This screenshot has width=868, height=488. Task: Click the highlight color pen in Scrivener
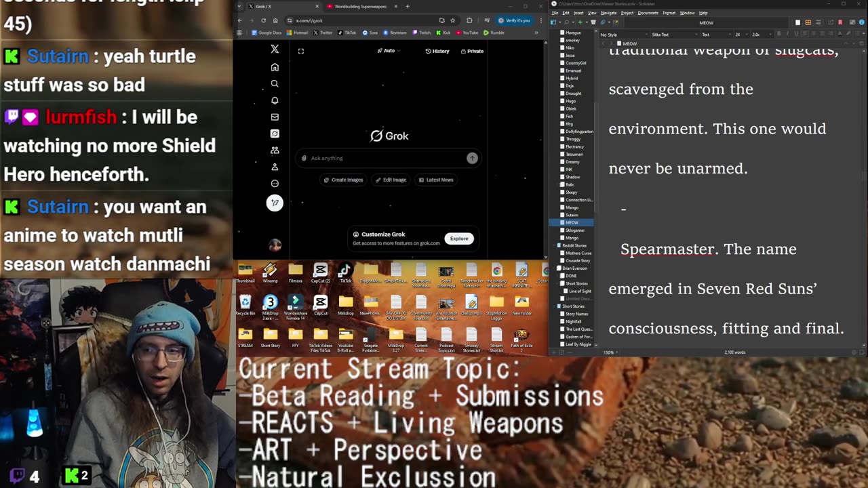coord(848,35)
